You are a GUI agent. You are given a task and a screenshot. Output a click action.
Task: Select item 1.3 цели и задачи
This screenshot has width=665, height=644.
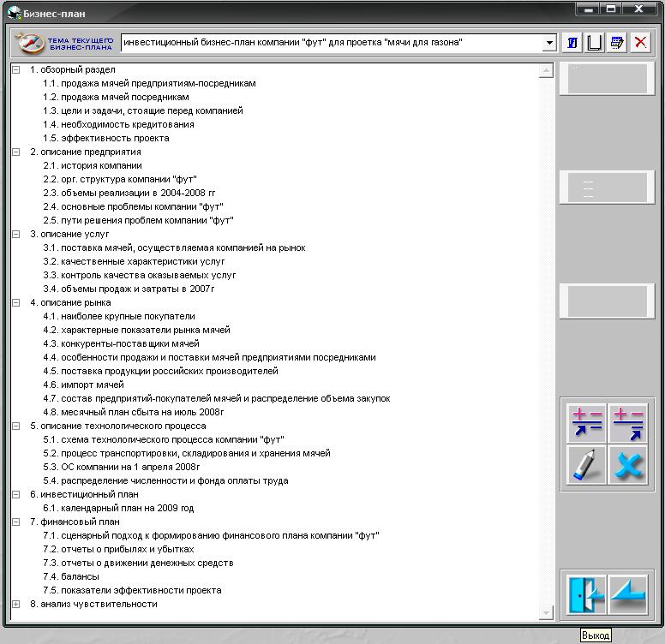[x=143, y=111]
